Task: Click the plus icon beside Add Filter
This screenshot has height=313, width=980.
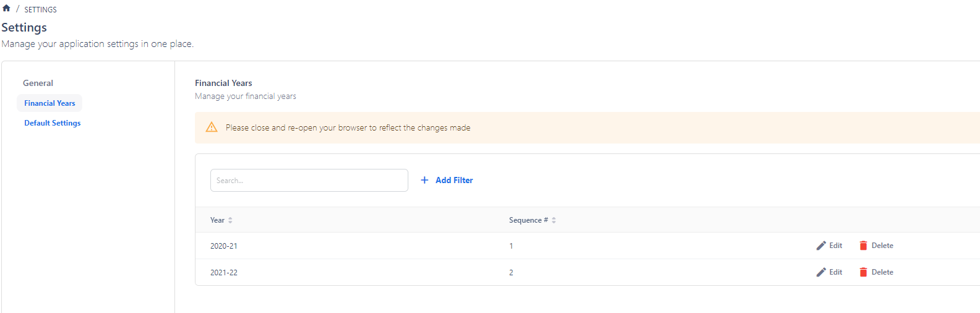Action: click(x=424, y=180)
